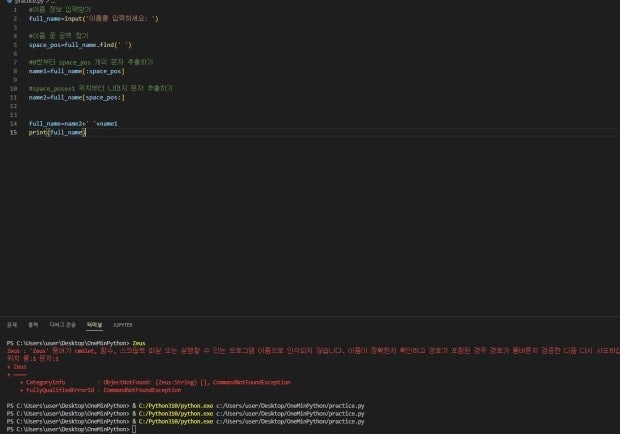
Task: Open the 문제 (Problems) panel tab
Action: (x=12, y=325)
